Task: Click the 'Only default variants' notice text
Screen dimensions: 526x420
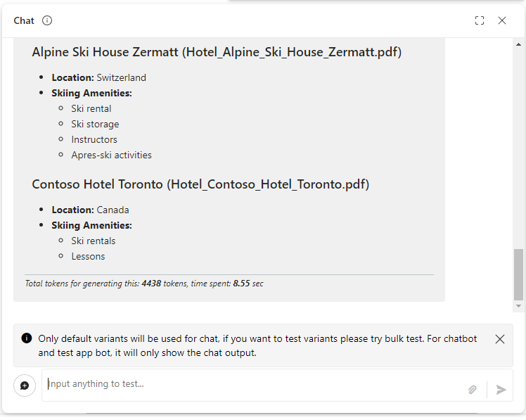Action: click(x=257, y=346)
